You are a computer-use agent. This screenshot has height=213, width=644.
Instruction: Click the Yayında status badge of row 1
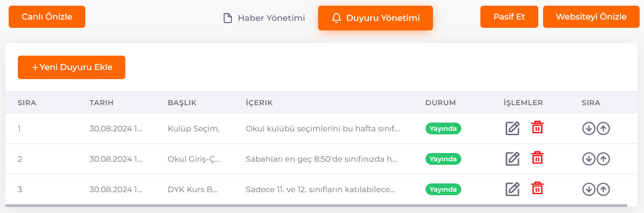click(x=443, y=129)
